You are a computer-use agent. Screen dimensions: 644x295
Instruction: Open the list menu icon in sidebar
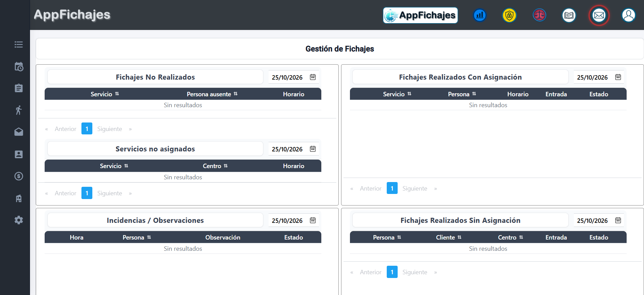point(19,45)
